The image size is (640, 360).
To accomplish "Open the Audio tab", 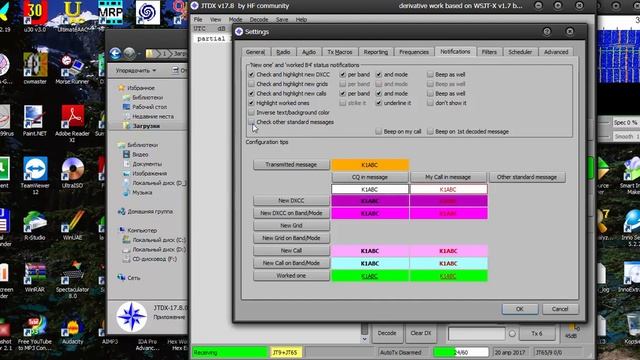I will (x=309, y=52).
